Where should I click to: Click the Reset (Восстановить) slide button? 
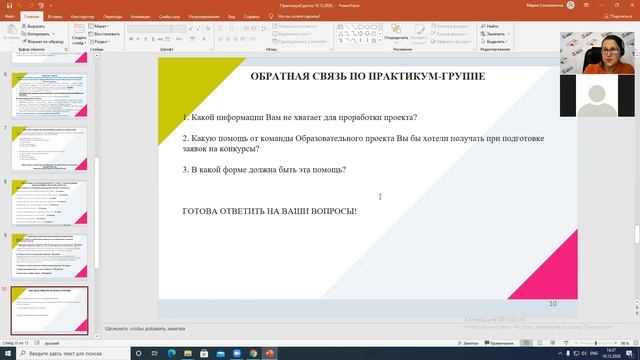coord(104,34)
